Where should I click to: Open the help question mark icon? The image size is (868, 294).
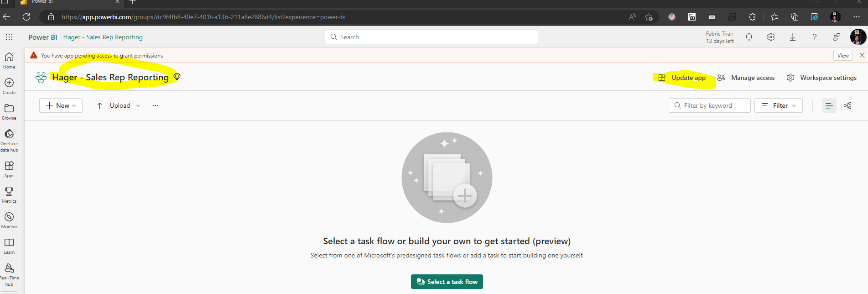pyautogui.click(x=815, y=37)
